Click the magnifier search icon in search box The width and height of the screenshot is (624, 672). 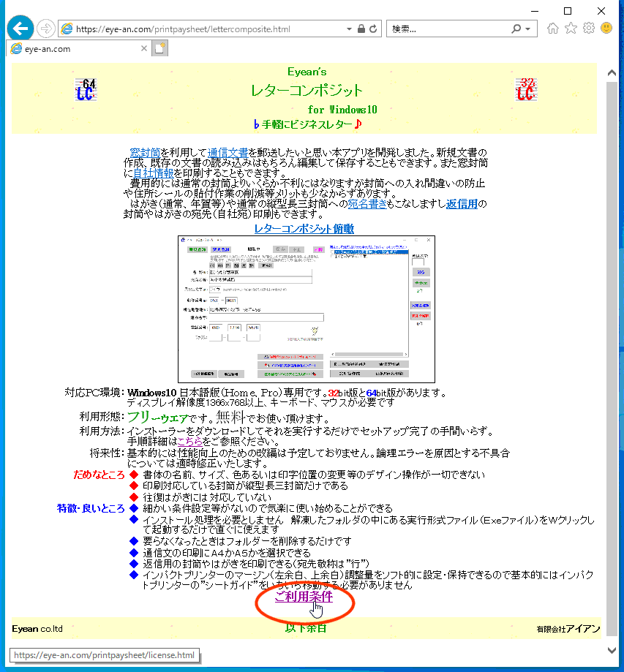point(517,29)
